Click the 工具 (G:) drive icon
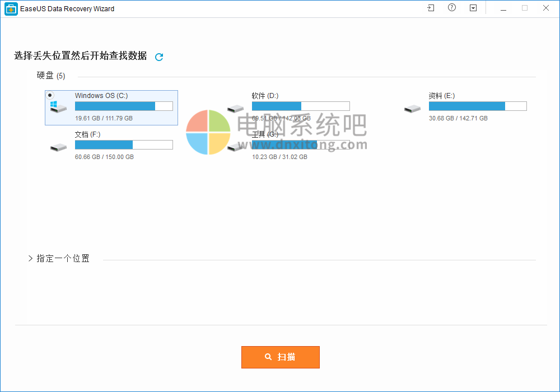The height and width of the screenshot is (392, 560). pyautogui.click(x=235, y=147)
